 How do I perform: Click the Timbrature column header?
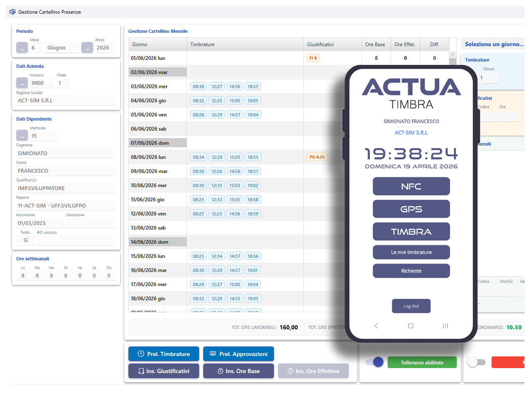pyautogui.click(x=245, y=45)
